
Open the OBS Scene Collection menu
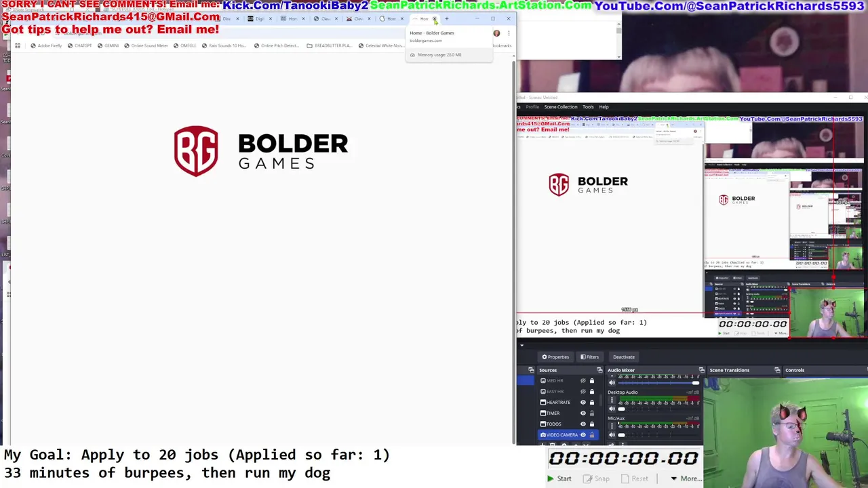coord(561,107)
